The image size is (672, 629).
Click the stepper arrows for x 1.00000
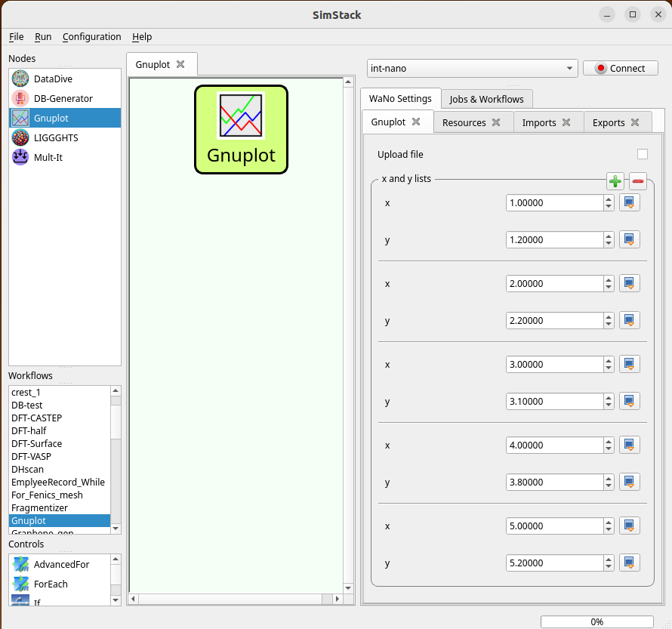point(609,202)
